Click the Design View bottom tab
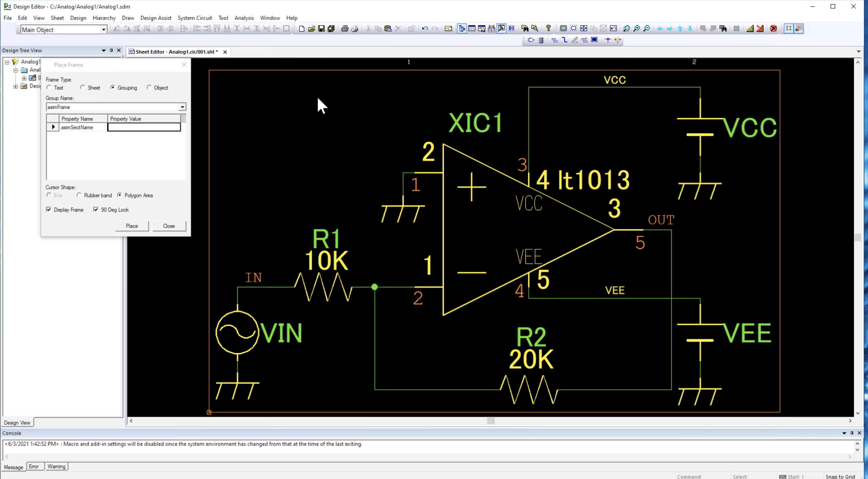 click(x=17, y=422)
